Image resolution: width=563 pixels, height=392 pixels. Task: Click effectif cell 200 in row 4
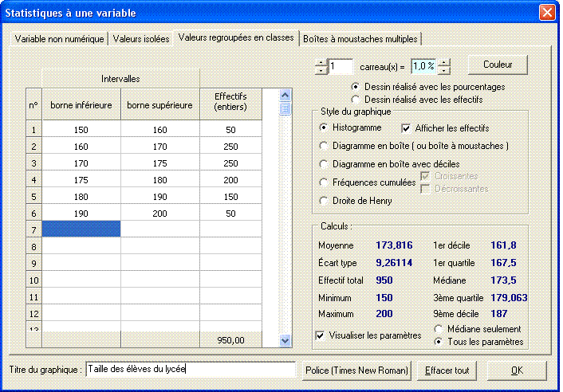point(230,180)
